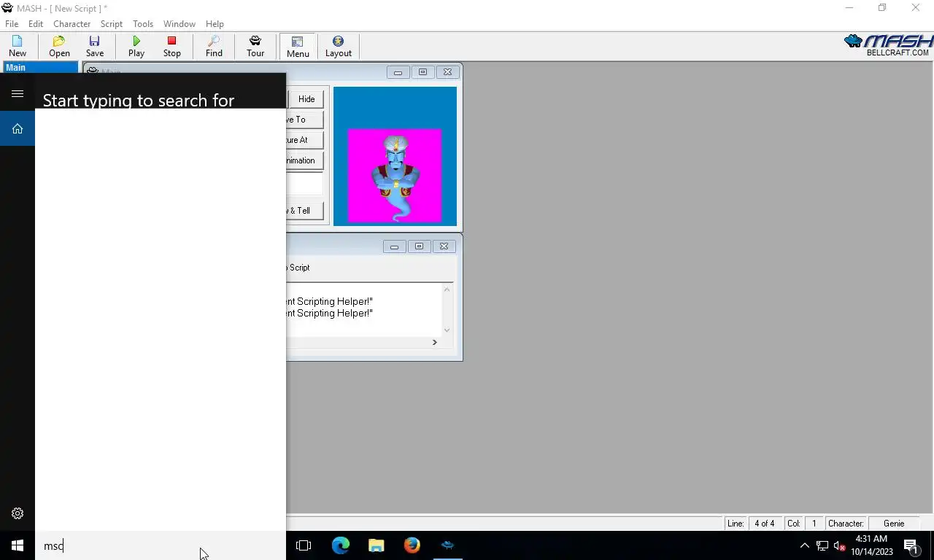Click the Hide character button
This screenshot has height=560, width=934.
pyautogui.click(x=306, y=99)
